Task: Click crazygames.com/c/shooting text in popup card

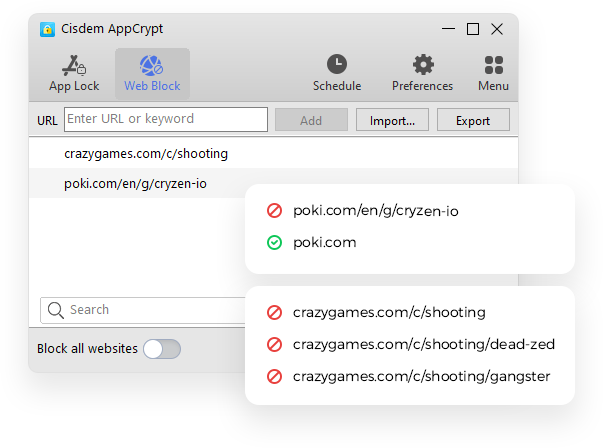Action: click(x=389, y=312)
